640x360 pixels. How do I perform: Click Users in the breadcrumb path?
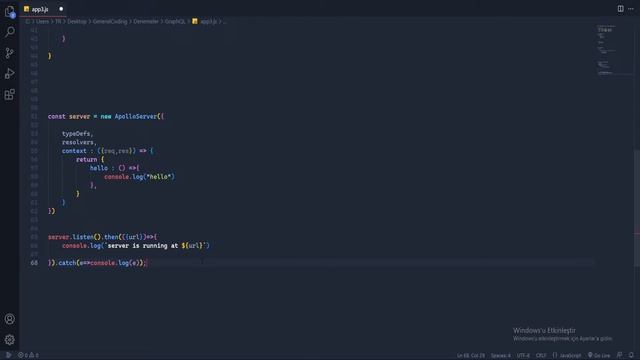[42, 21]
